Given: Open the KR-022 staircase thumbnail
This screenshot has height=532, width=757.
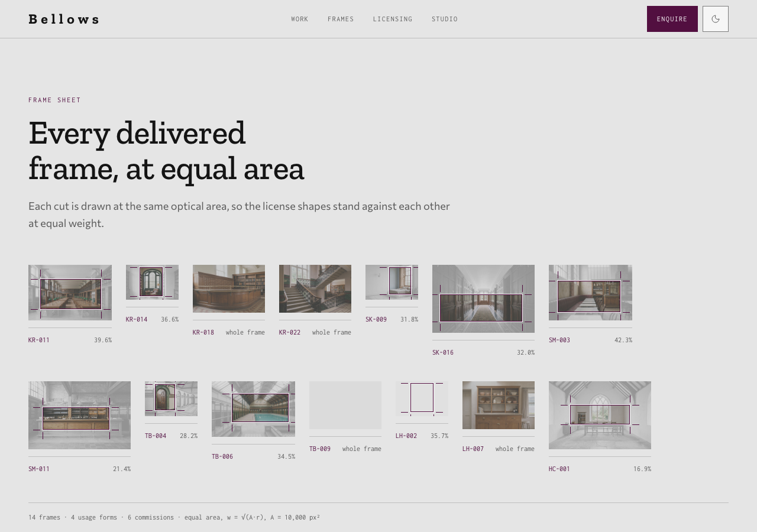Looking at the screenshot, I should tap(315, 288).
